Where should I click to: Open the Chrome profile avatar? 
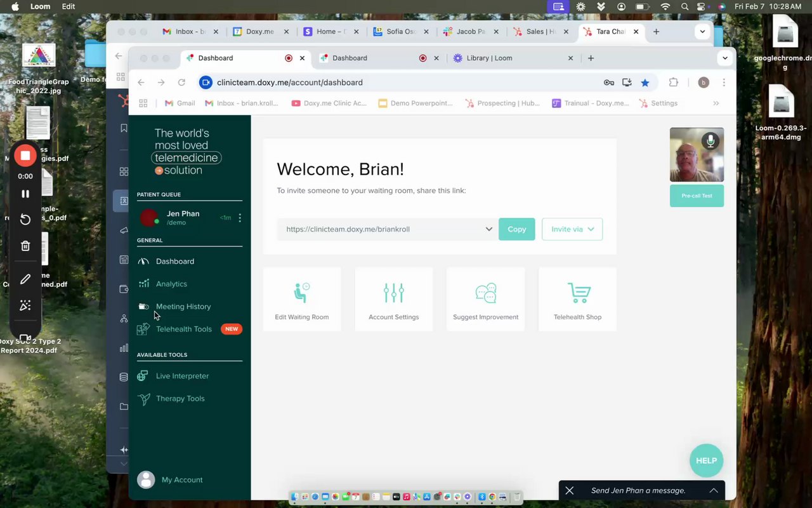[x=703, y=83]
